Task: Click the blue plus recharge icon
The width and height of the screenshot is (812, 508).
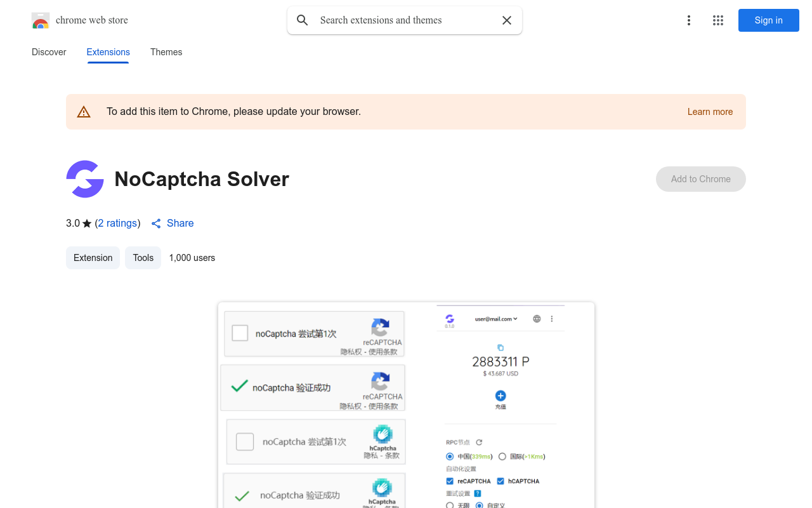Action: click(x=500, y=395)
